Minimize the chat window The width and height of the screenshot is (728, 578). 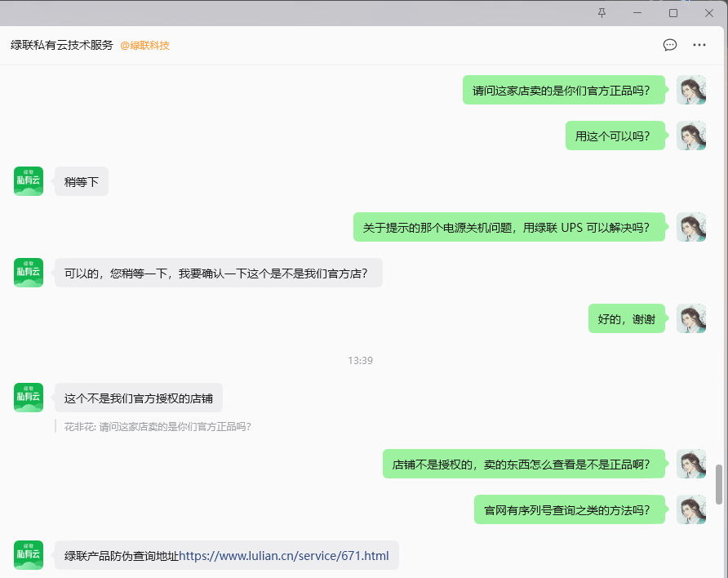[637, 13]
